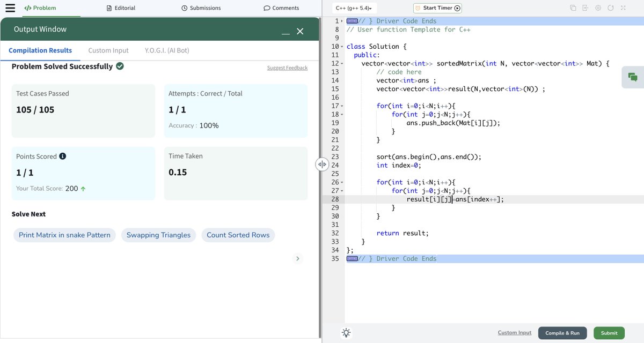
Task: Open the Swapping Triangles problem
Action: (x=158, y=235)
